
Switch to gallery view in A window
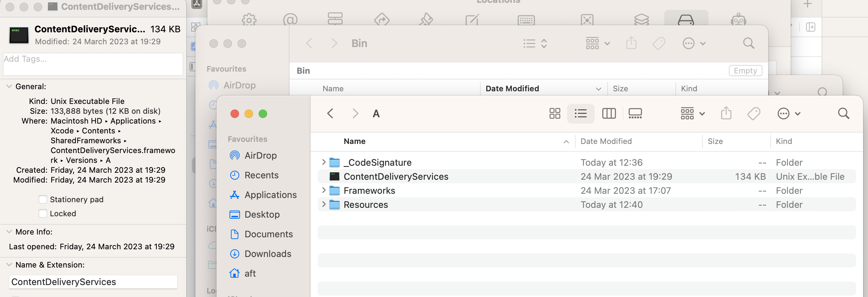tap(635, 113)
